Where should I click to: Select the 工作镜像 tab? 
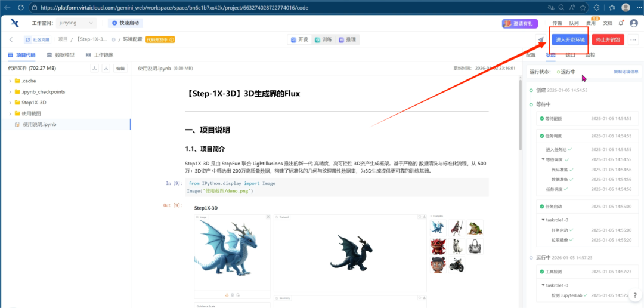pyautogui.click(x=100, y=55)
